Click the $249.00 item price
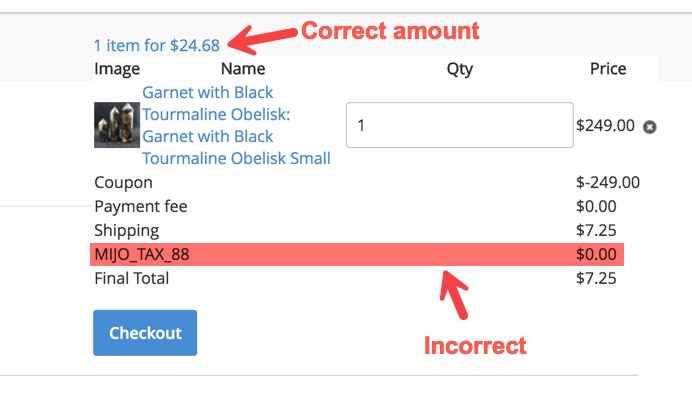This screenshot has height=408, width=692. pos(605,126)
